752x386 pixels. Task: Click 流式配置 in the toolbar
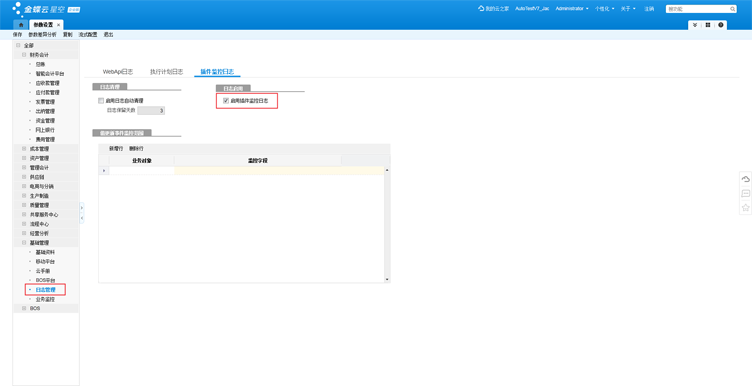(x=88, y=35)
